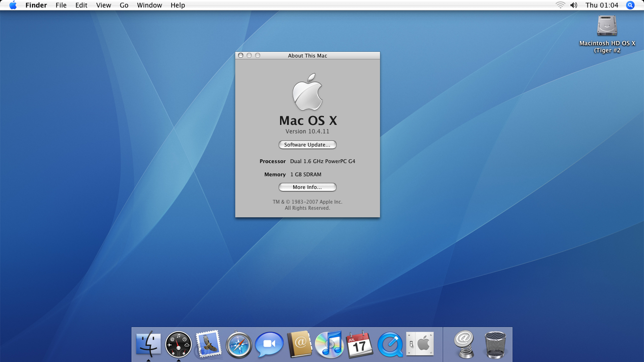Click the 1 GB SDRAM memory value
The width and height of the screenshot is (644, 362).
[x=306, y=174]
